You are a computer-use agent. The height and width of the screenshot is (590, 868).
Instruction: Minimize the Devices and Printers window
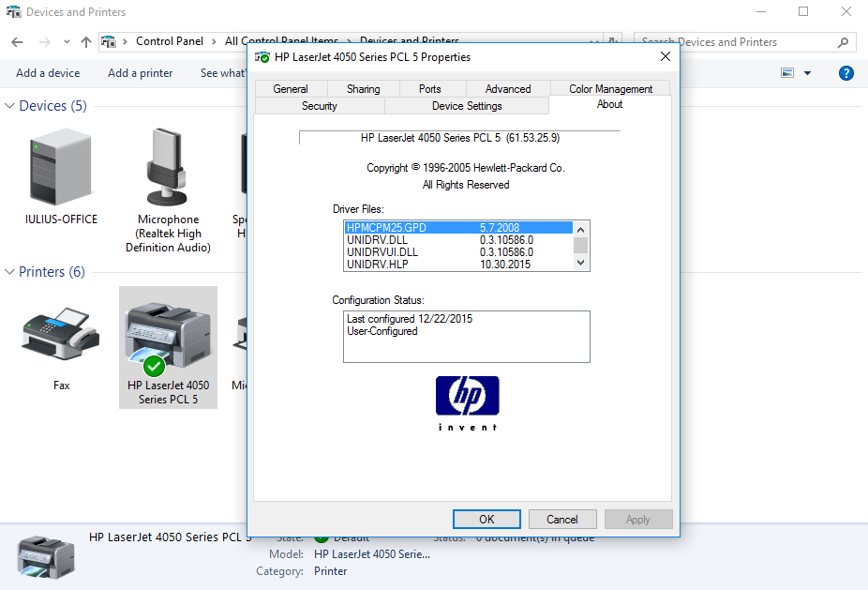click(x=761, y=11)
